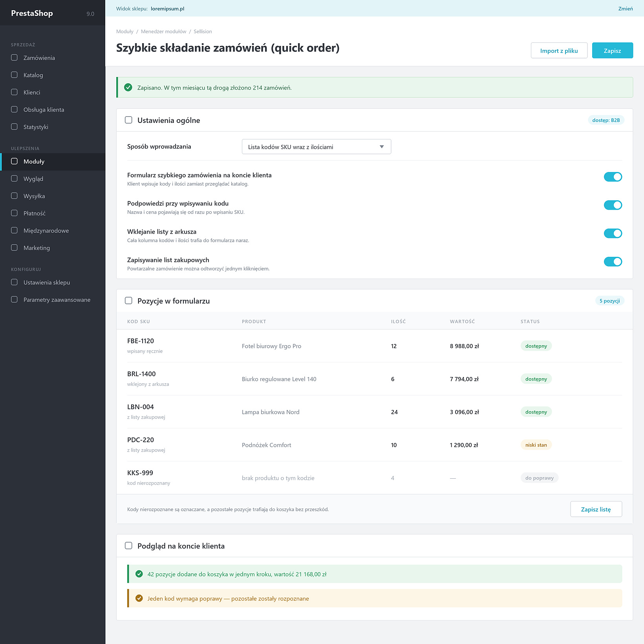The width and height of the screenshot is (644, 644).
Task: Click the Płatność sidebar icon
Action: click(14, 213)
